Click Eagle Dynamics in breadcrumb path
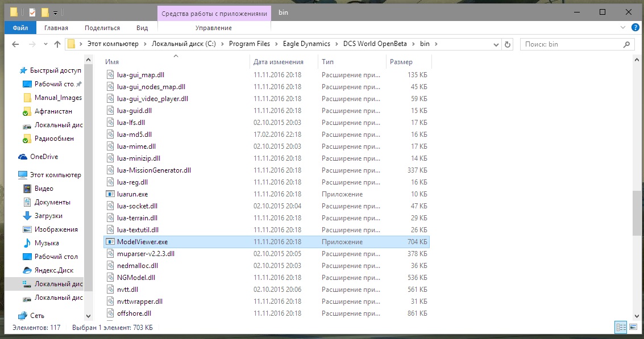This screenshot has height=339, width=644. coord(306,44)
